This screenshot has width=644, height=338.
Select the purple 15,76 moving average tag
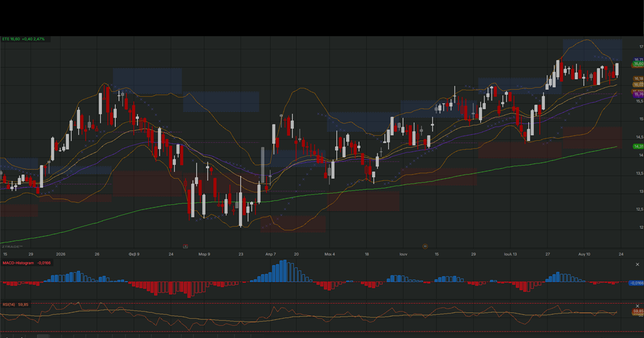638,94
